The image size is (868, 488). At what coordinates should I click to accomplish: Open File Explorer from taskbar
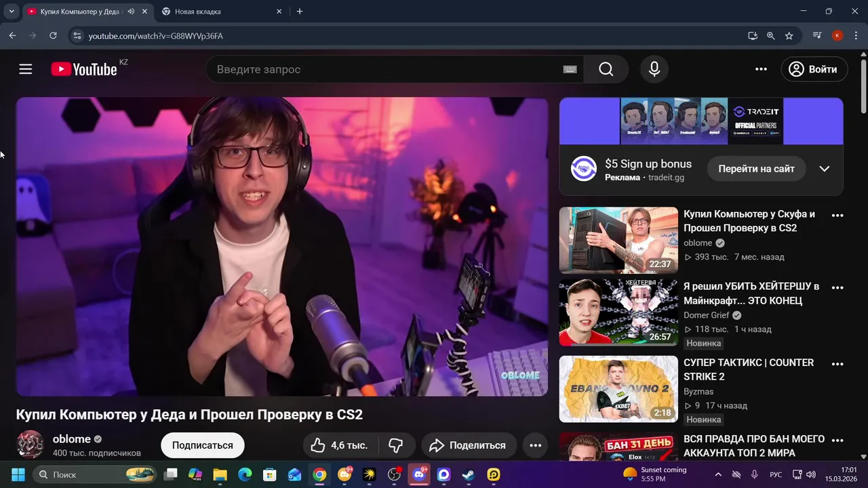point(220,474)
